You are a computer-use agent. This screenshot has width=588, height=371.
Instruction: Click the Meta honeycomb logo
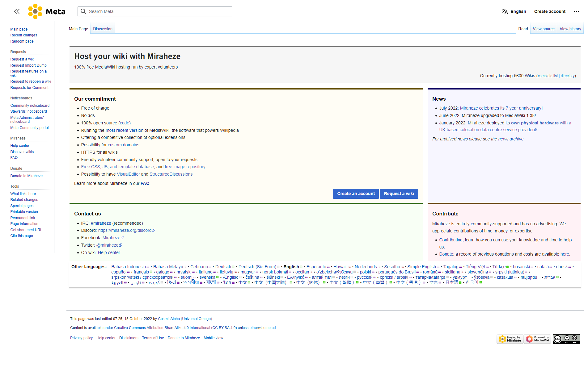(x=35, y=11)
